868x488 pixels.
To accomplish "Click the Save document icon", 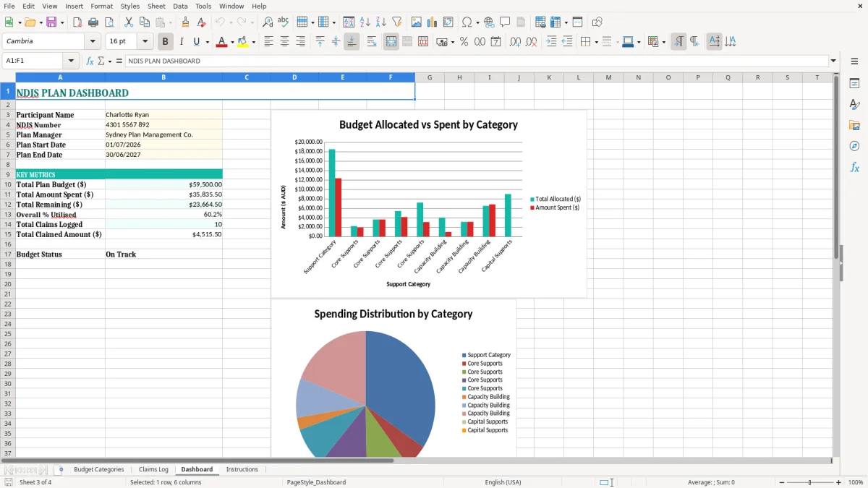I will pos(51,22).
